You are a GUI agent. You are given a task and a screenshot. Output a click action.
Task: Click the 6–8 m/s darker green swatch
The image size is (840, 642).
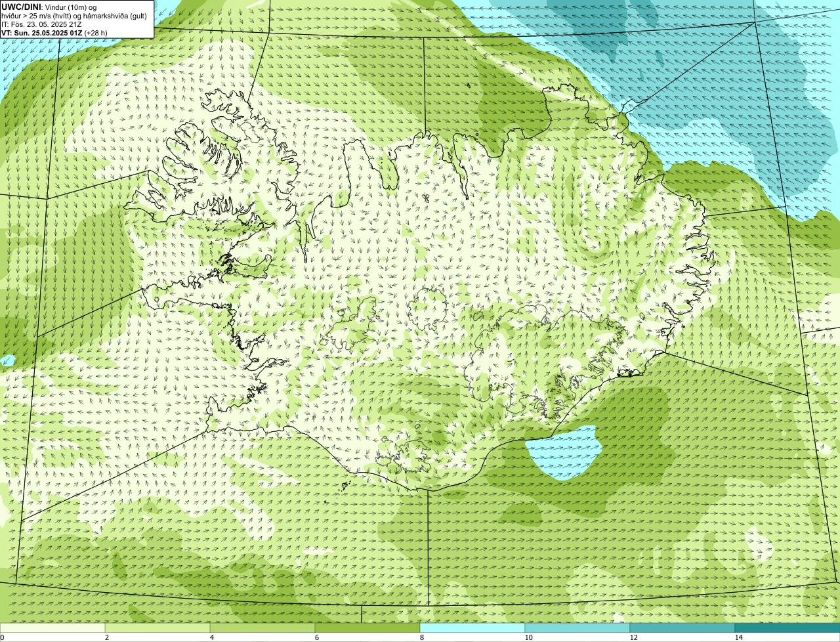click(367, 628)
